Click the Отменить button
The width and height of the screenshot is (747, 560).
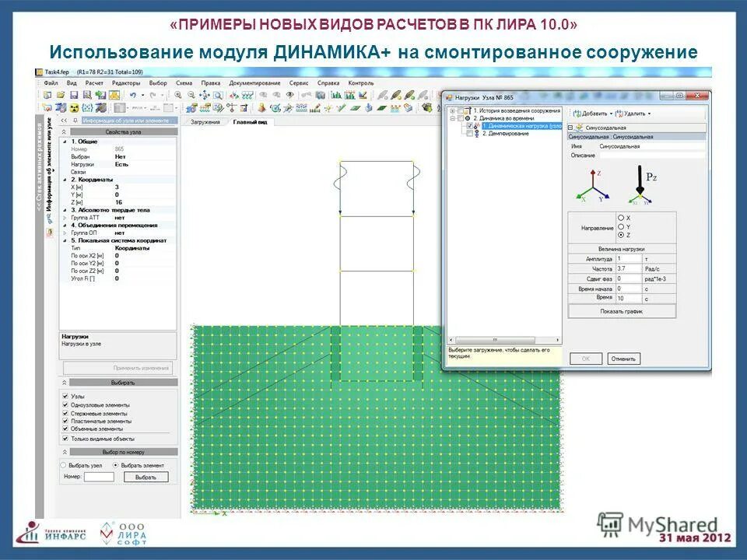[623, 359]
